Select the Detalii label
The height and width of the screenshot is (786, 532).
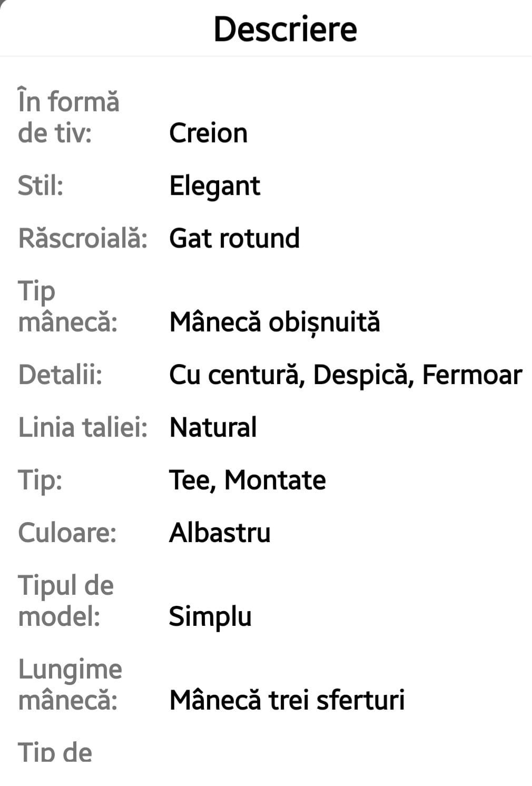pos(60,375)
